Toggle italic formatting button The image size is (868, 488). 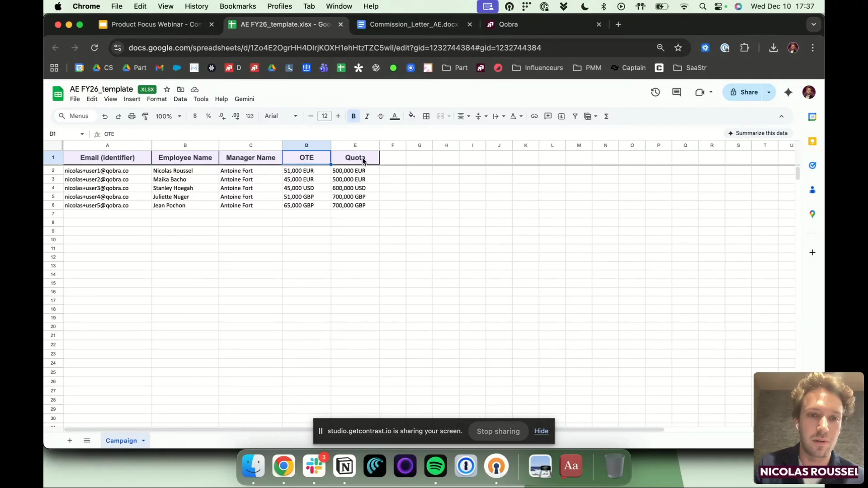pos(367,116)
